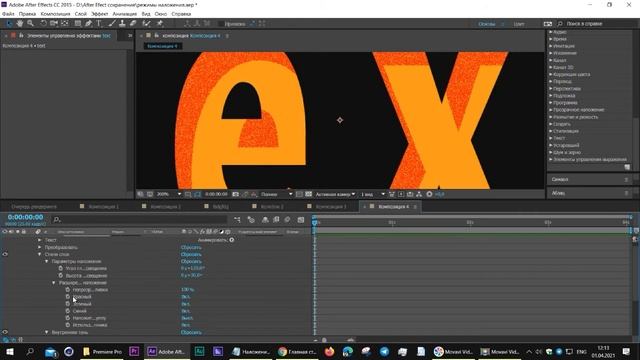Select the Horizontal Type tool
Viewport: 640px width, 360px height.
click(x=99, y=24)
